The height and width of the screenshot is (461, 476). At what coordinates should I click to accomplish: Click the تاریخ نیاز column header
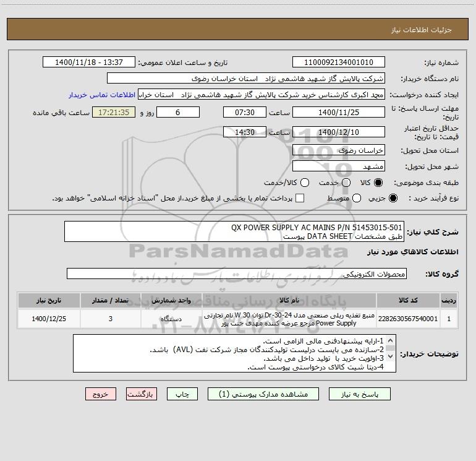[49, 300]
